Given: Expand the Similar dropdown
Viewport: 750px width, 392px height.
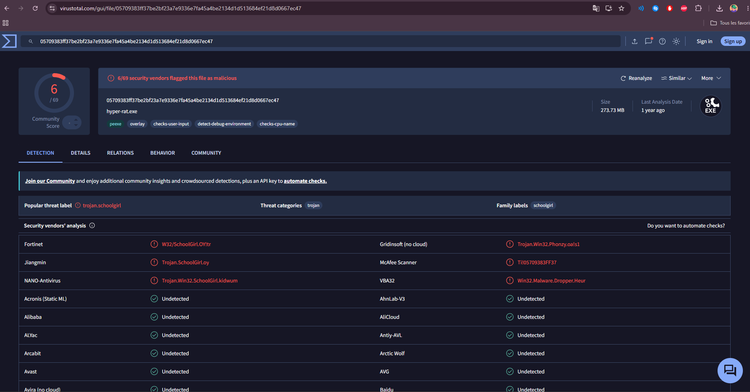Looking at the screenshot, I should coord(676,78).
